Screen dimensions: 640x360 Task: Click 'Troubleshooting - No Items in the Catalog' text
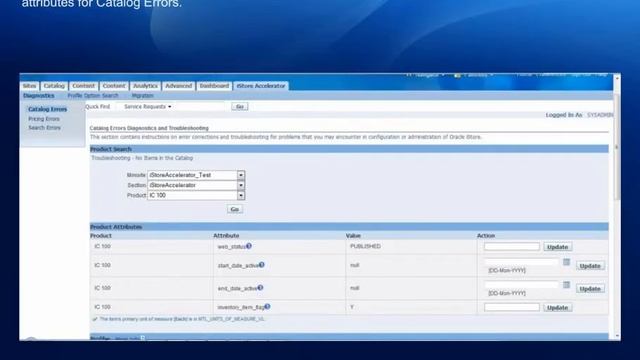142,158
